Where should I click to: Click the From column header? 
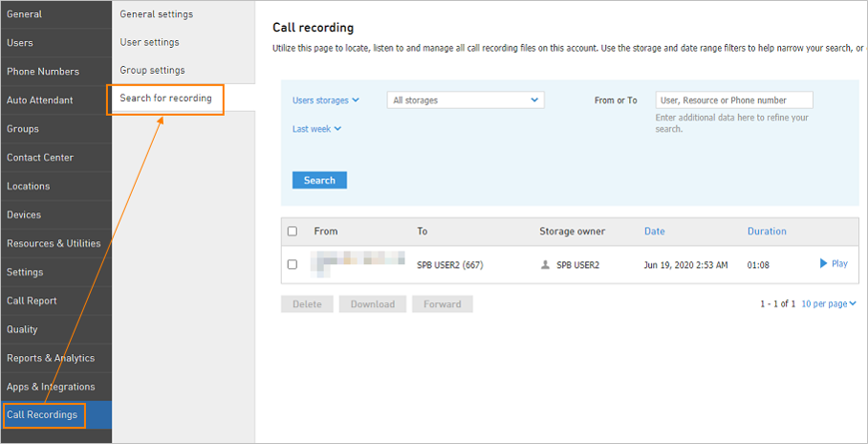coord(325,232)
